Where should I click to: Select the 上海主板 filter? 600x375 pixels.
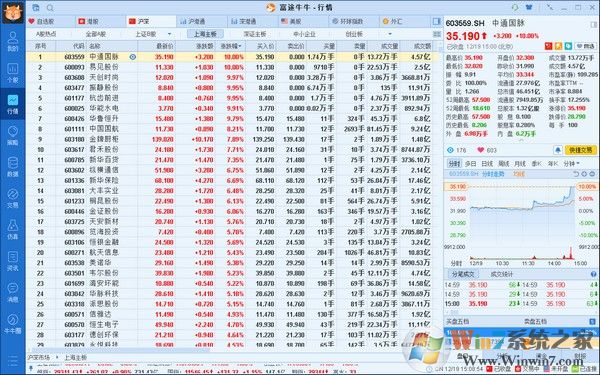click(x=205, y=34)
